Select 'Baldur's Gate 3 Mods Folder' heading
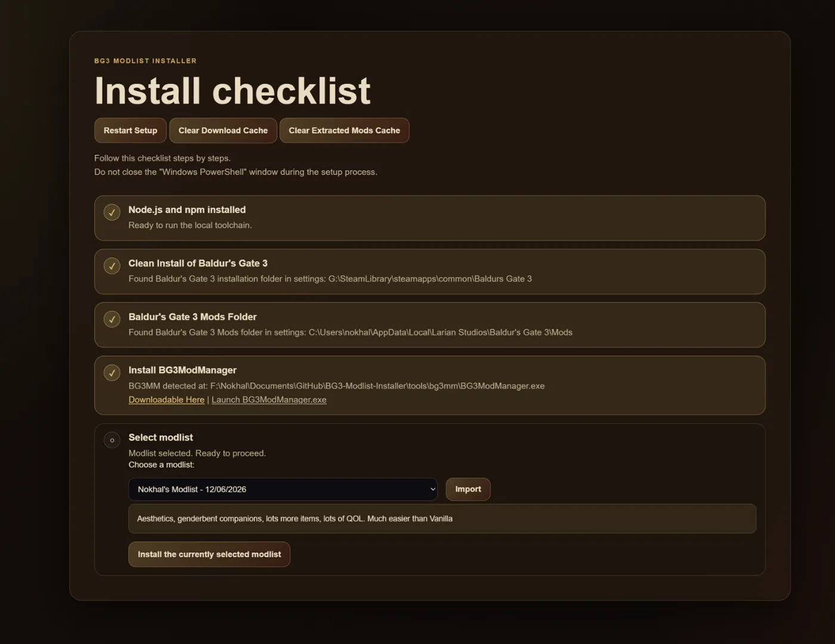The width and height of the screenshot is (835, 644). click(193, 317)
